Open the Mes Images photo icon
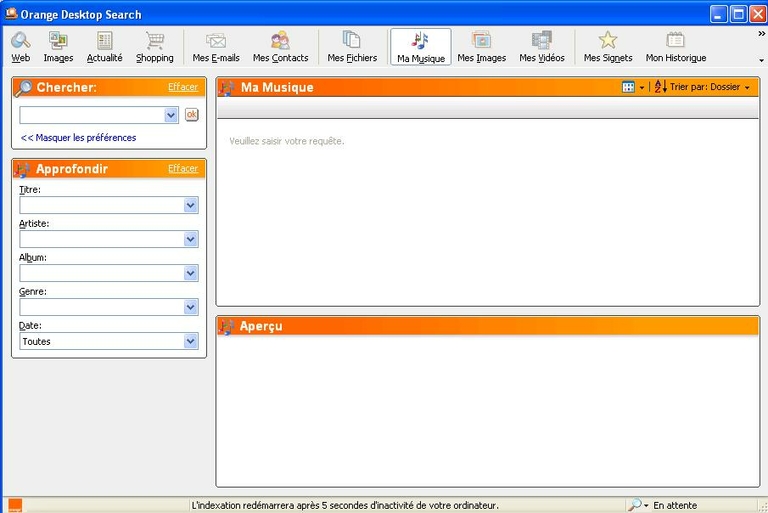The image size is (768, 513). tap(481, 40)
